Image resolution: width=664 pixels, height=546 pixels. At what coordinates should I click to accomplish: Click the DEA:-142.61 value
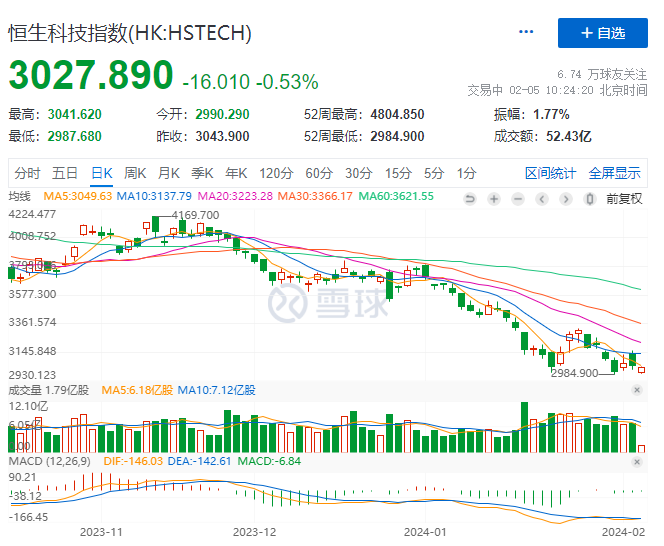[x=199, y=461]
